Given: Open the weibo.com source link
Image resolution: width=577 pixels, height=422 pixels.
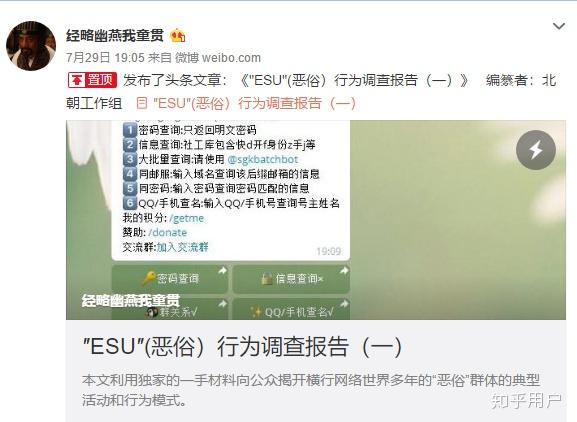Looking at the screenshot, I should 231,58.
